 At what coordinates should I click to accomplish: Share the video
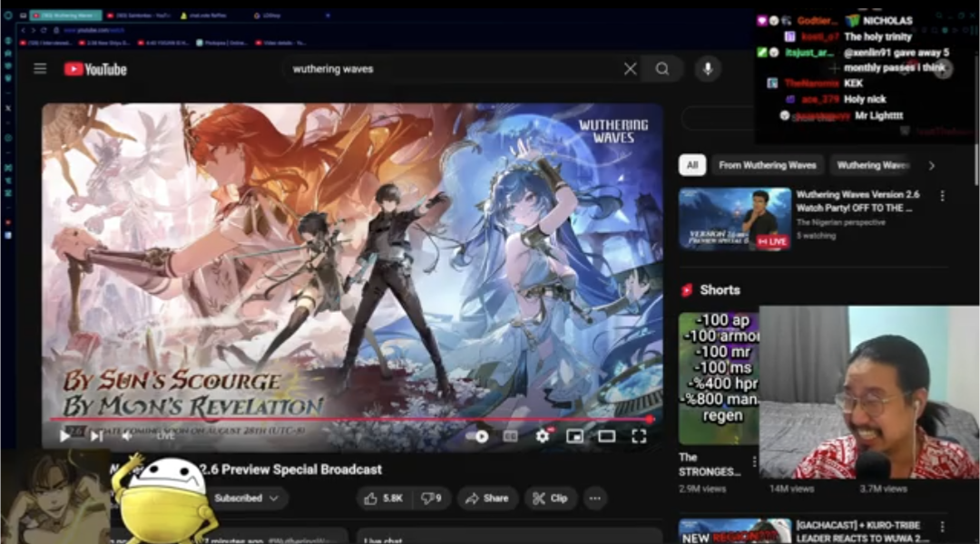click(487, 499)
